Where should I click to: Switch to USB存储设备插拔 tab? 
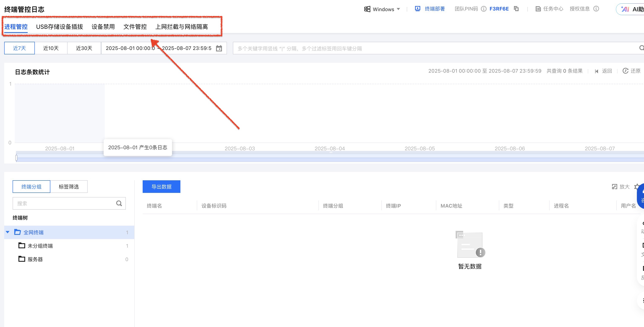tap(60, 27)
